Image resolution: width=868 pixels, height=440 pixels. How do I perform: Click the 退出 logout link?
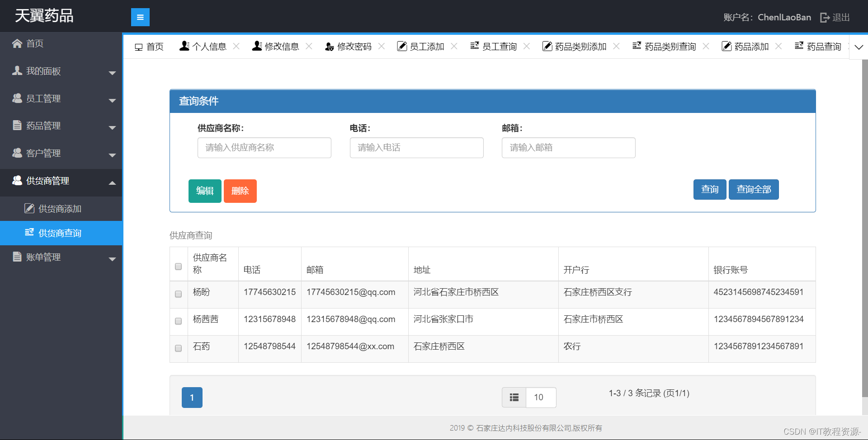click(x=841, y=17)
